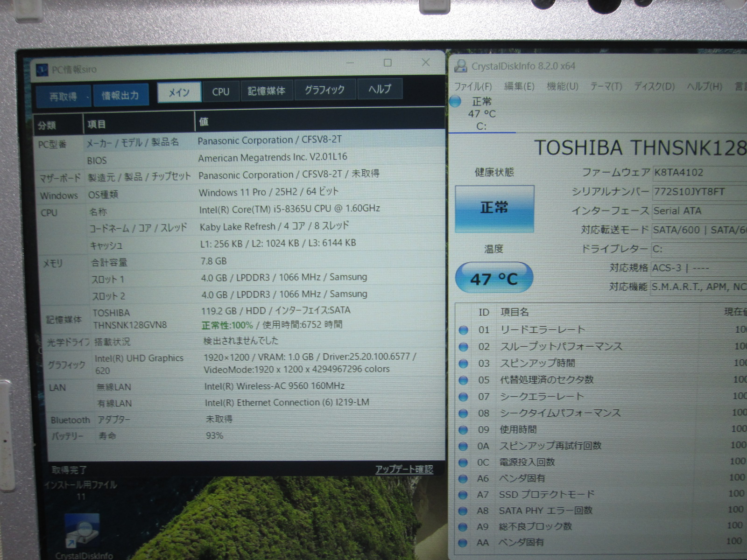Screen dimensions: 747x560
Task: Click the status dot for 05 代替処理済のセクタ数
Action: 463,380
